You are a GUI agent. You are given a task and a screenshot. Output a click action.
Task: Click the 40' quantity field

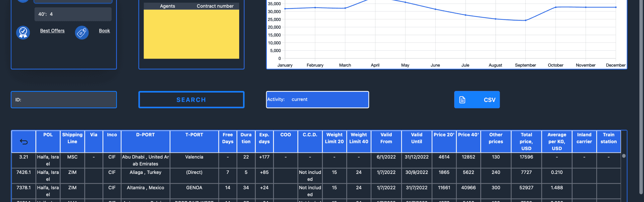73,14
